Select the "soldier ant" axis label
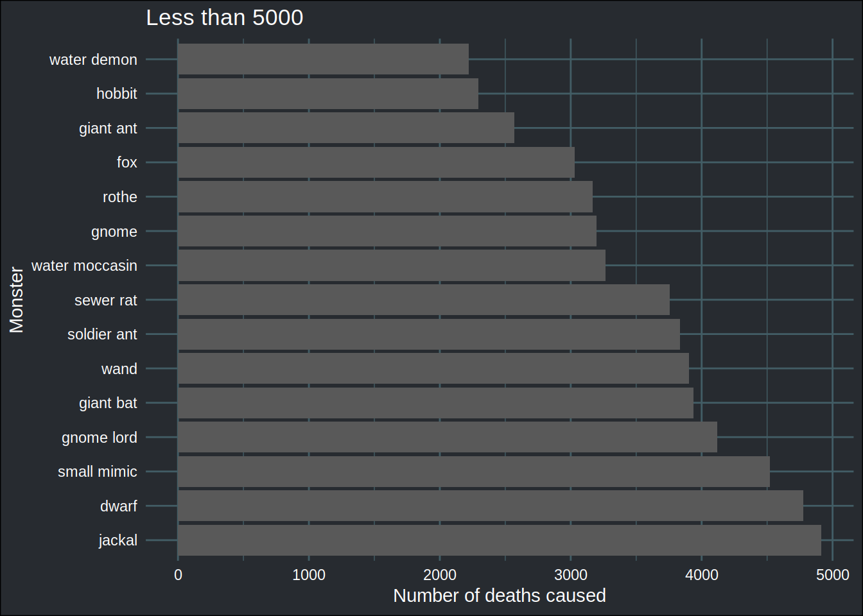The width and height of the screenshot is (863, 616). pos(102,334)
